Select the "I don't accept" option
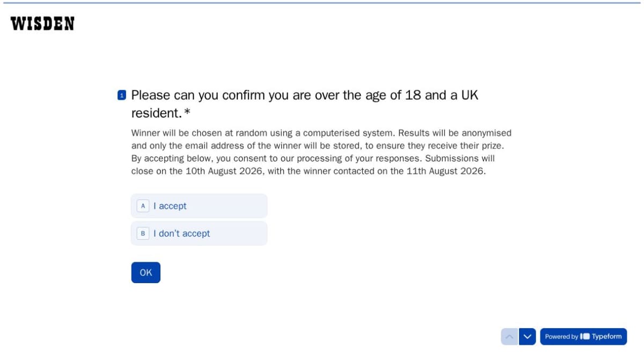 click(199, 233)
